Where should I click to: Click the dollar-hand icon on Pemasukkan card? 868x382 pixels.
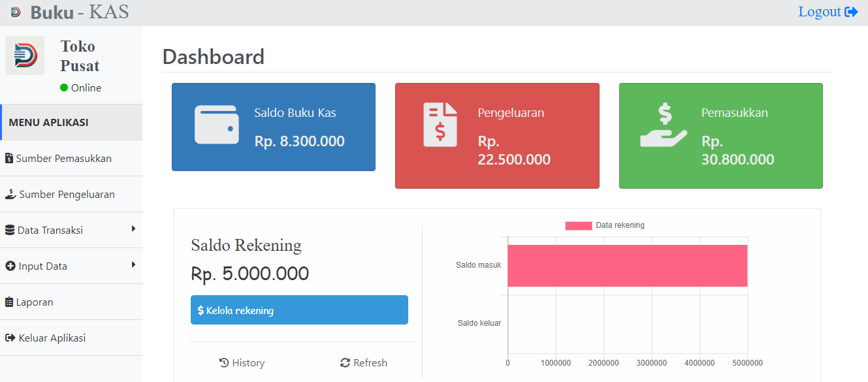click(x=664, y=124)
